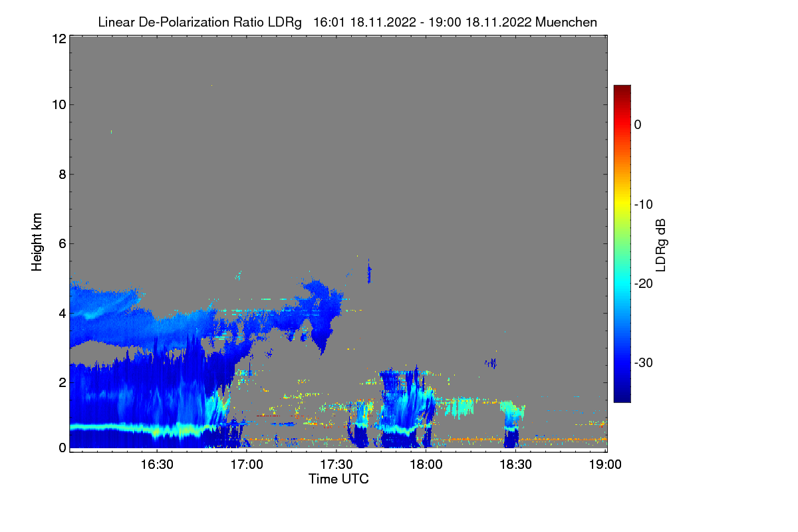
Task: Click the '8' height axis label
Action: point(62,174)
